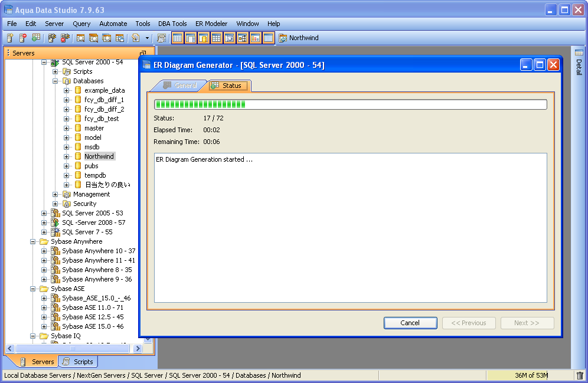Open the script document toolbar icon
588x383 pixels.
click(136, 38)
